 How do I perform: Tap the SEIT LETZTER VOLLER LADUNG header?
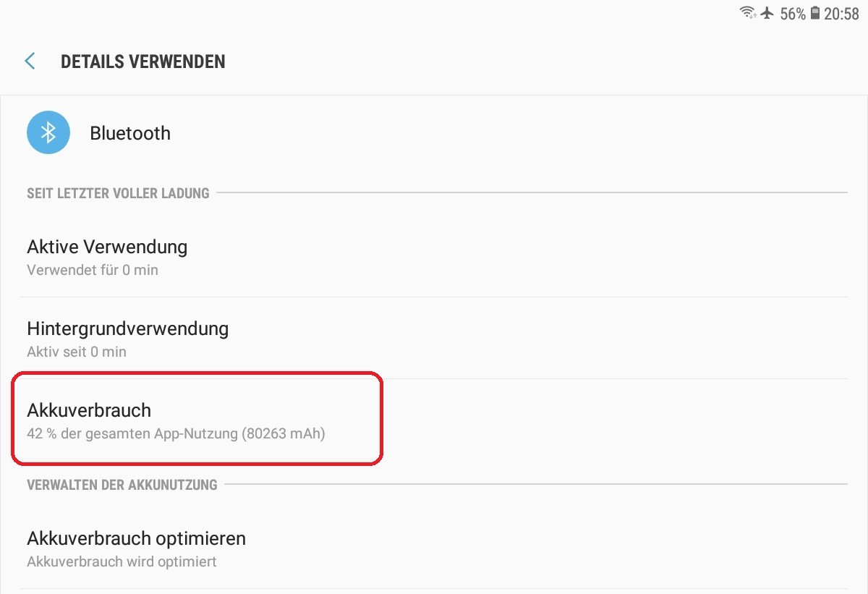tap(118, 193)
